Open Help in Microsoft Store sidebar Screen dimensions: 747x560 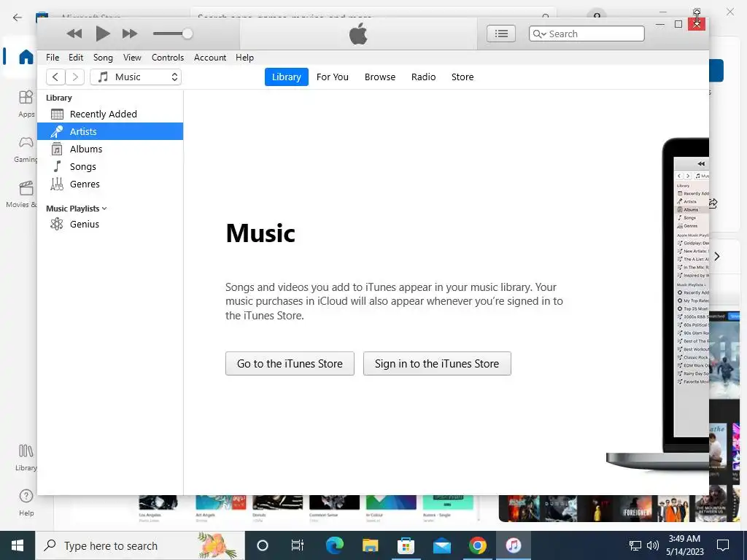[x=26, y=502]
